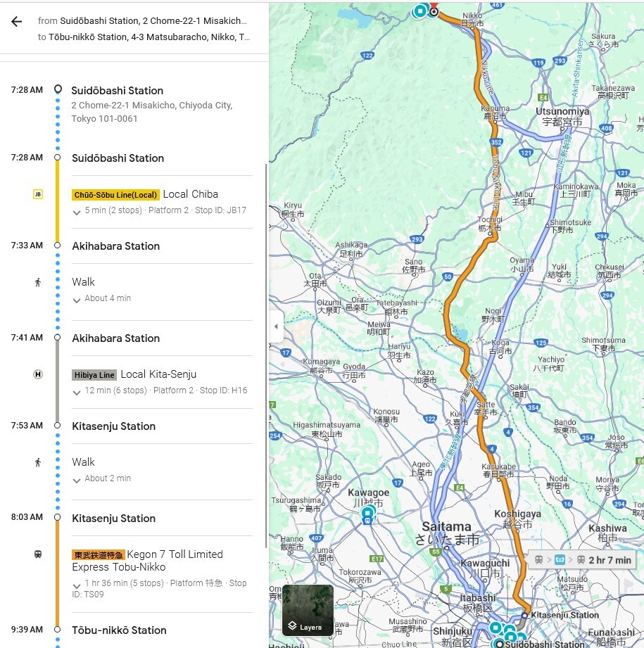Click Utsunomiya city label on map
The width and height of the screenshot is (644, 648).
click(562, 117)
